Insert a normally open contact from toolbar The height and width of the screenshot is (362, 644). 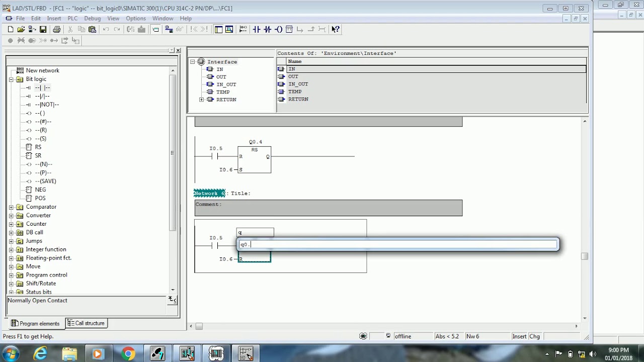pos(257,29)
